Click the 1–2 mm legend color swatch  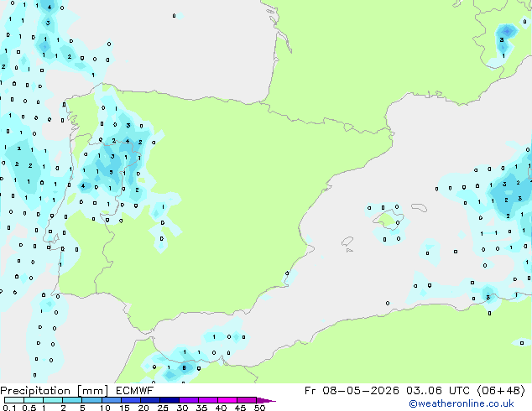(x=53, y=400)
